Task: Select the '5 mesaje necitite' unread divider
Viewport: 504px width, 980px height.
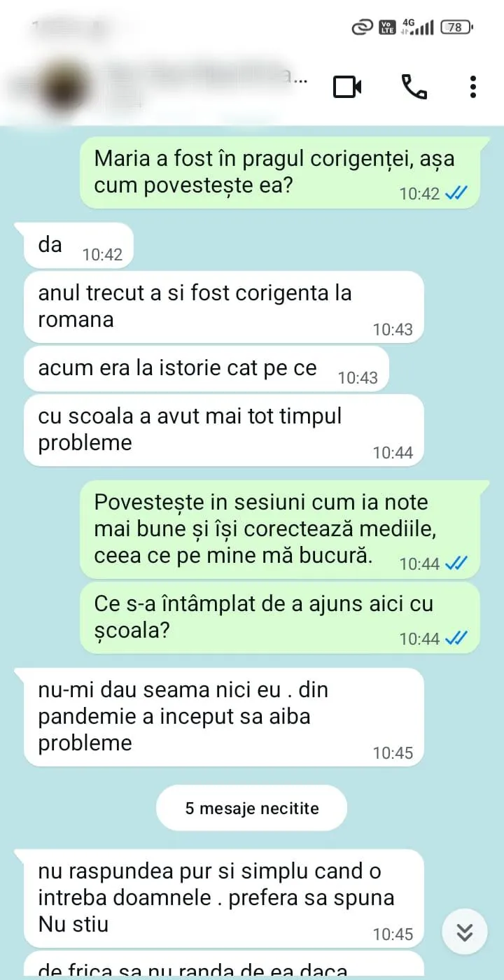Action: [252, 808]
